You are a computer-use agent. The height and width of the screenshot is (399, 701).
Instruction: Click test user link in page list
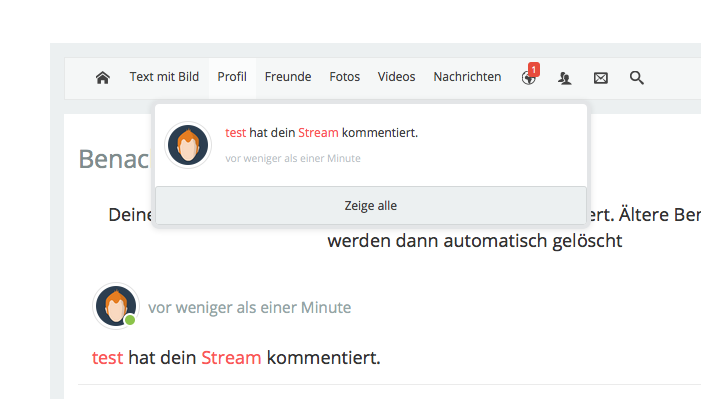pyautogui.click(x=107, y=358)
